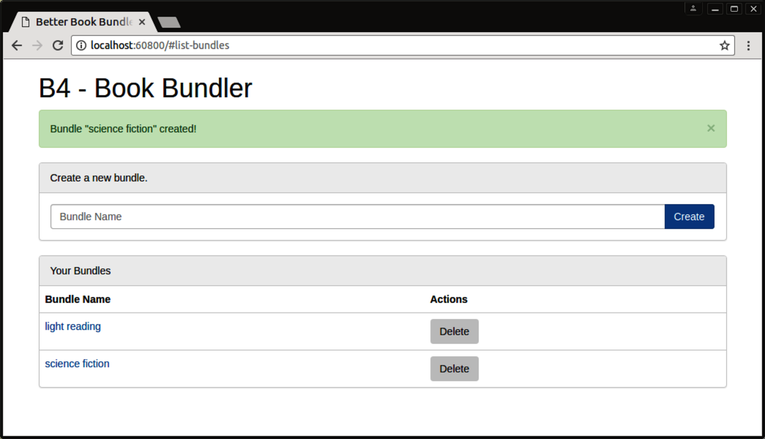Maximize the browser window
This screenshot has height=439, width=765.
[734, 9]
